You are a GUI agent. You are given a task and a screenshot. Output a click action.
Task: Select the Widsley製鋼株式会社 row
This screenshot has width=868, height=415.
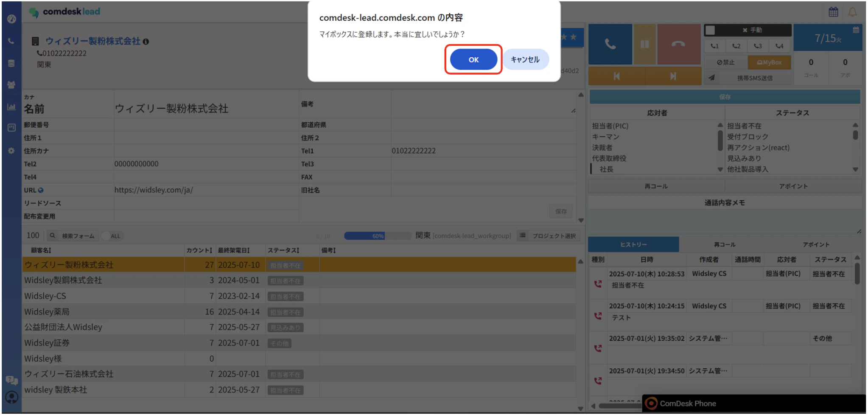(x=299, y=280)
